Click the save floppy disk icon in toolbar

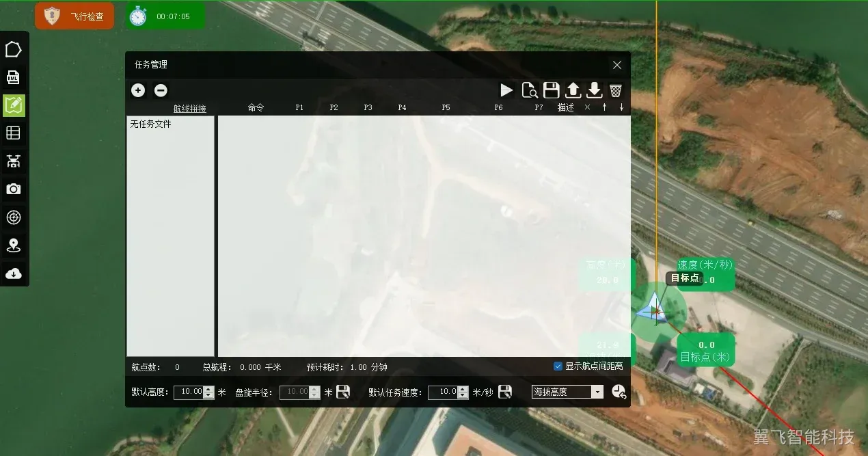[552, 90]
